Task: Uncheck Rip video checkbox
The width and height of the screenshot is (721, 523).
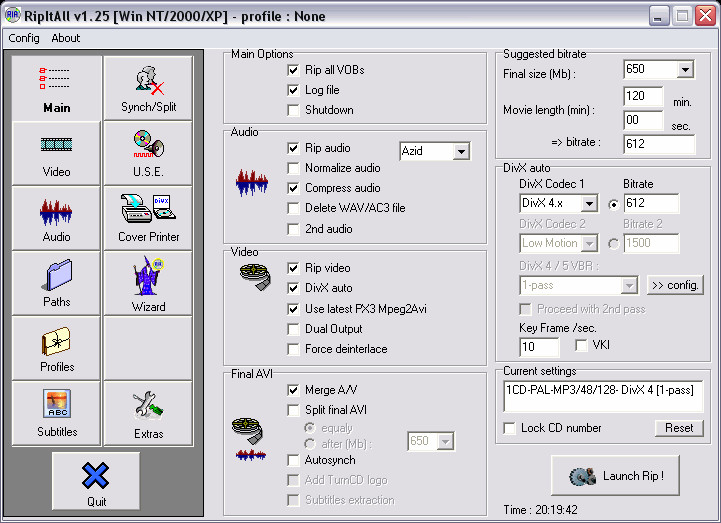Action: [x=293, y=268]
